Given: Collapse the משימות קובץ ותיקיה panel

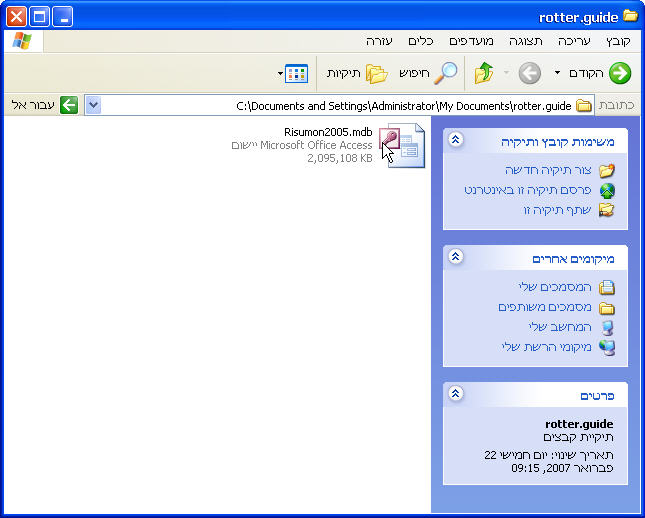Looking at the screenshot, I should coord(456,141).
